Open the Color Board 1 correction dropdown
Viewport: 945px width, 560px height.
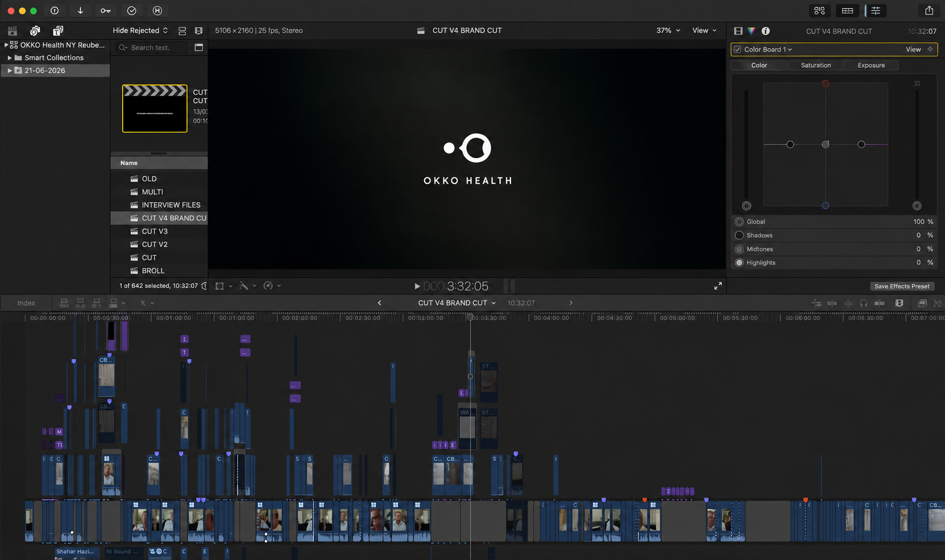point(768,49)
